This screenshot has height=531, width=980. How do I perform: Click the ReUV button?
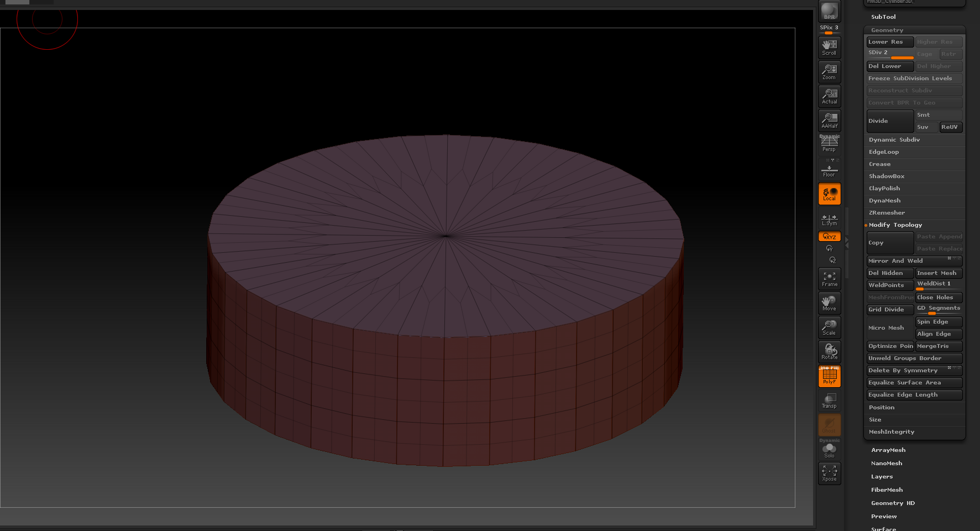951,127
